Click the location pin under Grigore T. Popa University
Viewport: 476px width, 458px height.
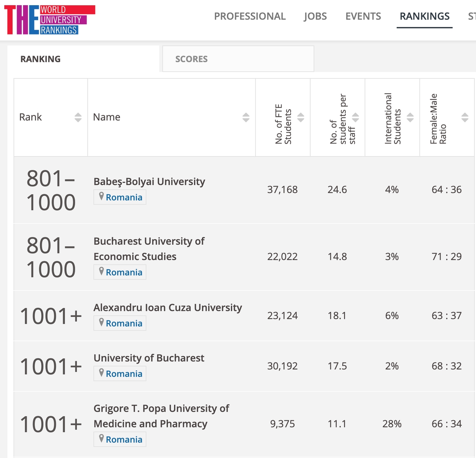point(102,439)
